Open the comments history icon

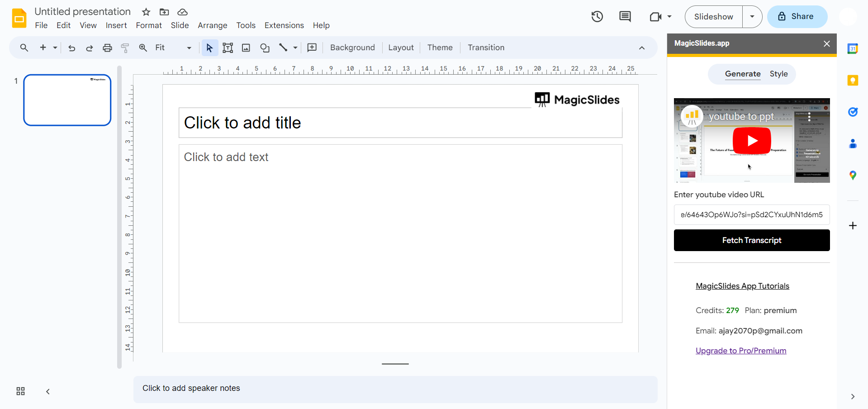click(625, 17)
